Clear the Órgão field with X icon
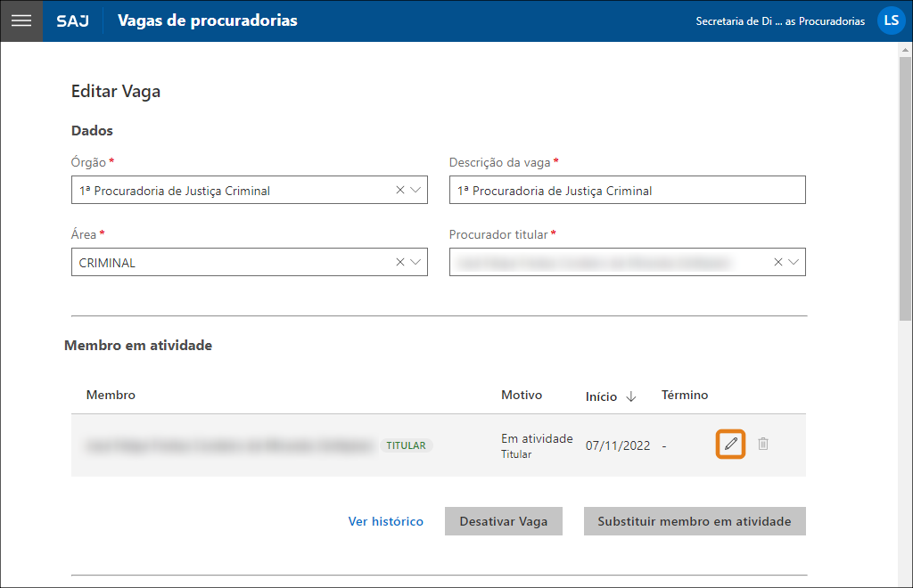The image size is (913, 588). [x=399, y=190]
